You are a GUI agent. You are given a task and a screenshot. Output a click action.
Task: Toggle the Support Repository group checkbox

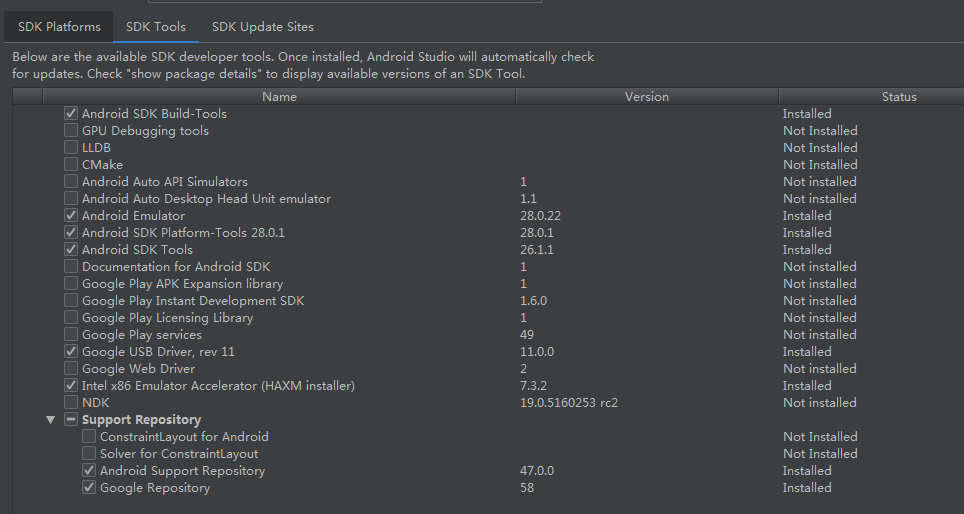point(71,420)
